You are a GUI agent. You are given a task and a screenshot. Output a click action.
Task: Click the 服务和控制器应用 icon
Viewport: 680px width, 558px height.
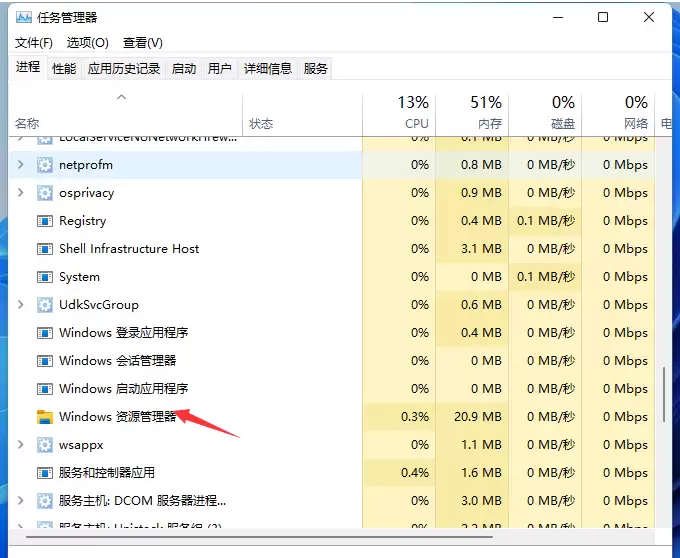[x=45, y=473]
